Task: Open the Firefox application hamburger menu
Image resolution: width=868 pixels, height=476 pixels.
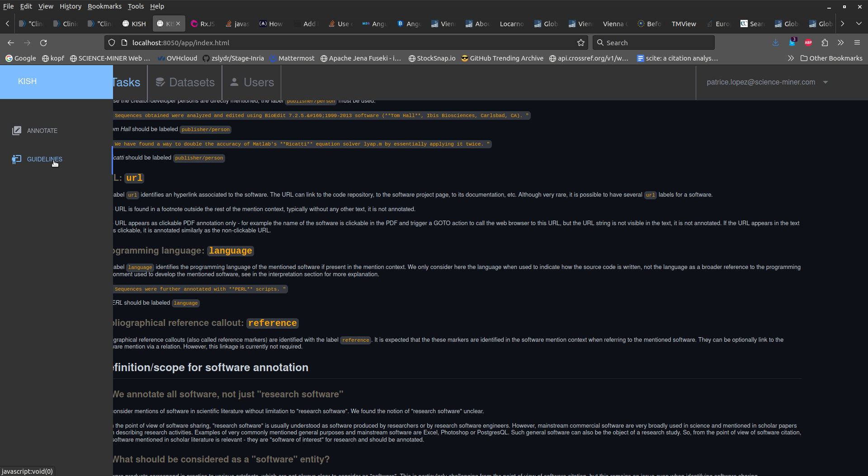Action: point(857,42)
